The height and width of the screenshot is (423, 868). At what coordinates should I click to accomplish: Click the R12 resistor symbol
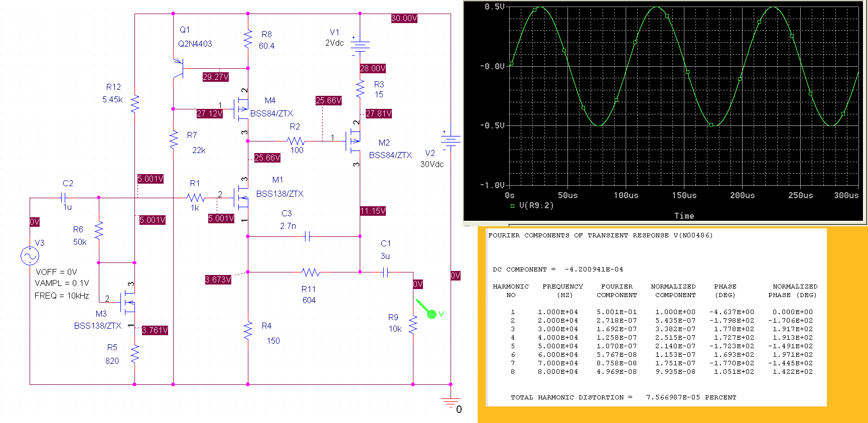(135, 104)
